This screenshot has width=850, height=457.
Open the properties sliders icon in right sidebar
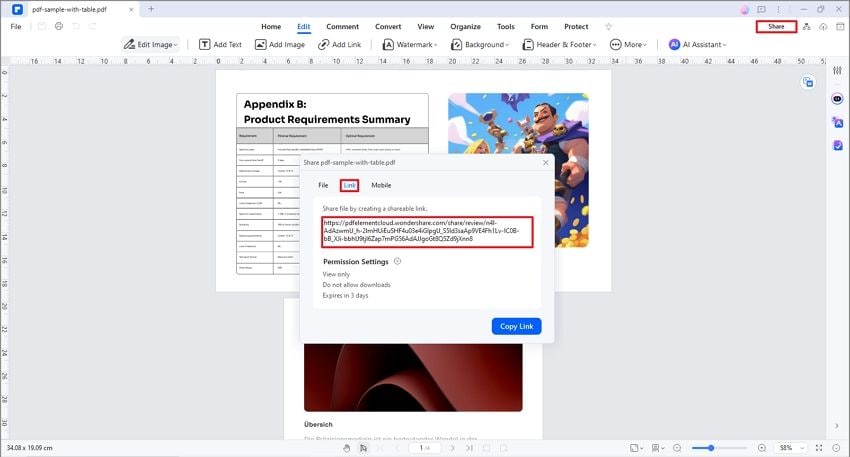[838, 70]
